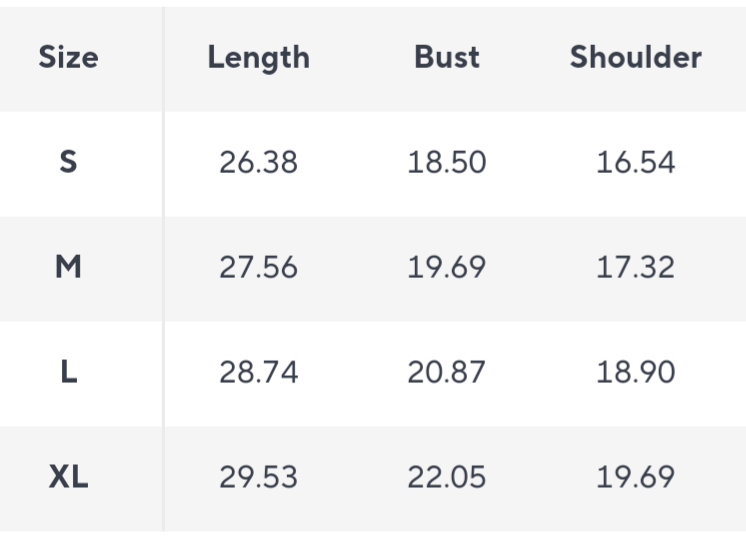Click length value 29.53 for size XL
Screen dimensions: 746x538
[x=258, y=477]
